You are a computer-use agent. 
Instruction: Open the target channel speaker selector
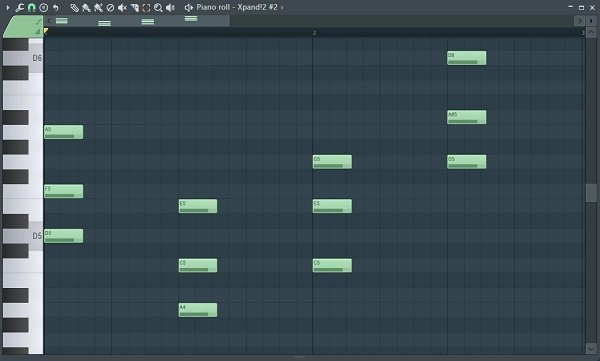[x=189, y=7]
